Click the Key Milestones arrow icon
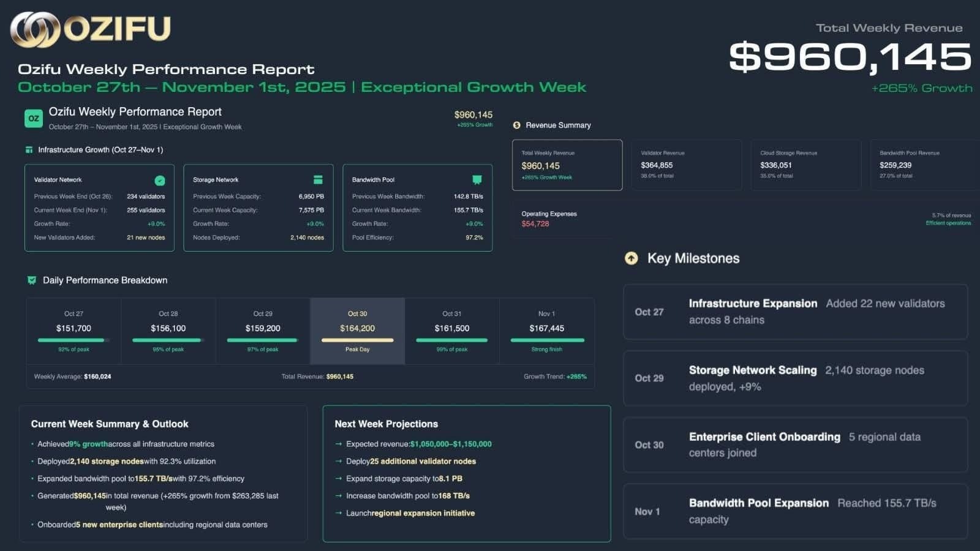The image size is (980, 551). coord(631,258)
